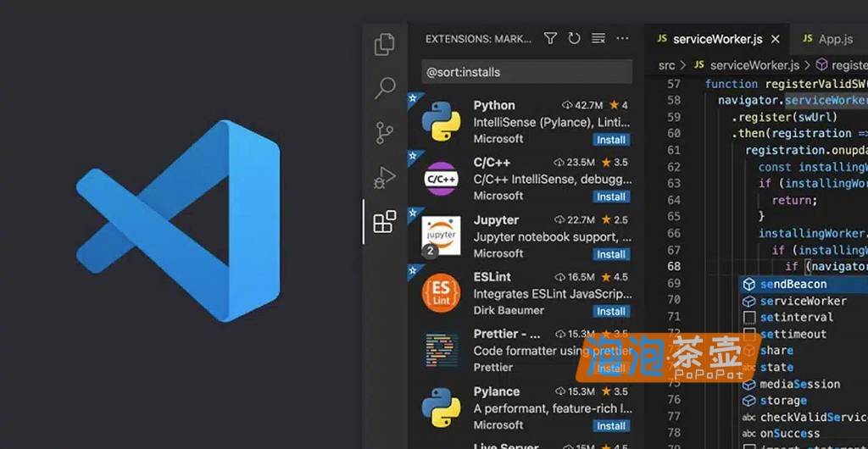
Task: Open the Explorer view in activity bar
Action: (x=385, y=44)
